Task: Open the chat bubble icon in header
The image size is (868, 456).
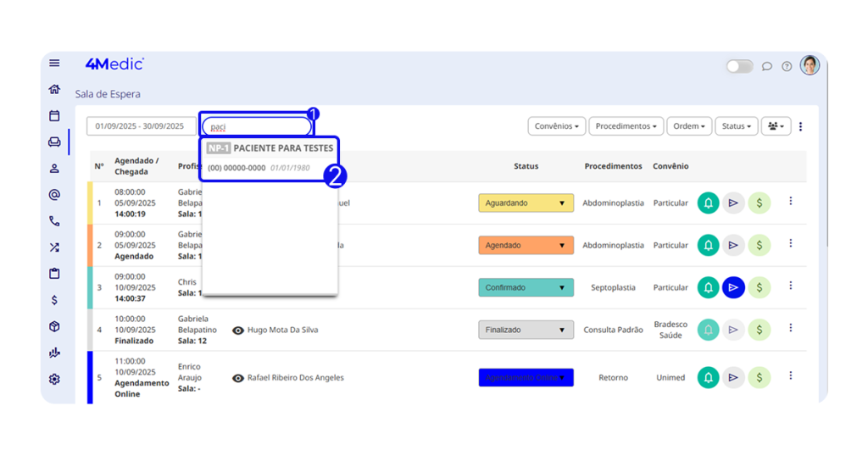Action: (767, 66)
